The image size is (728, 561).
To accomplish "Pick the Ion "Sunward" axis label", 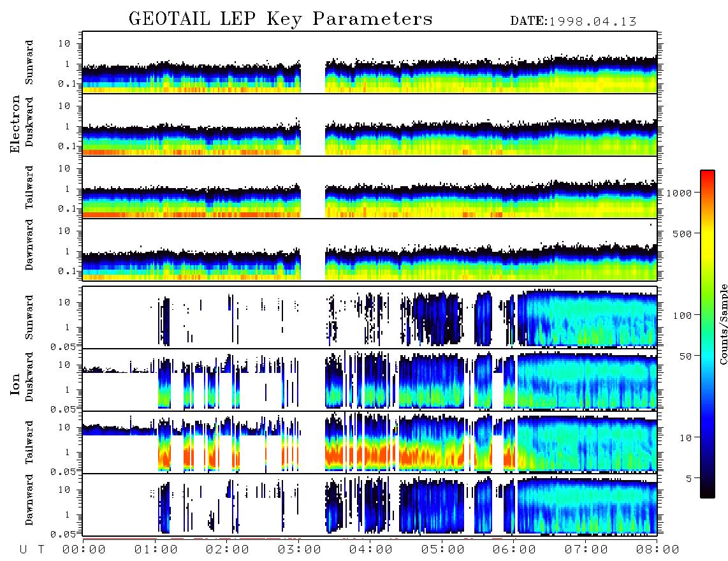I will click(29, 317).
